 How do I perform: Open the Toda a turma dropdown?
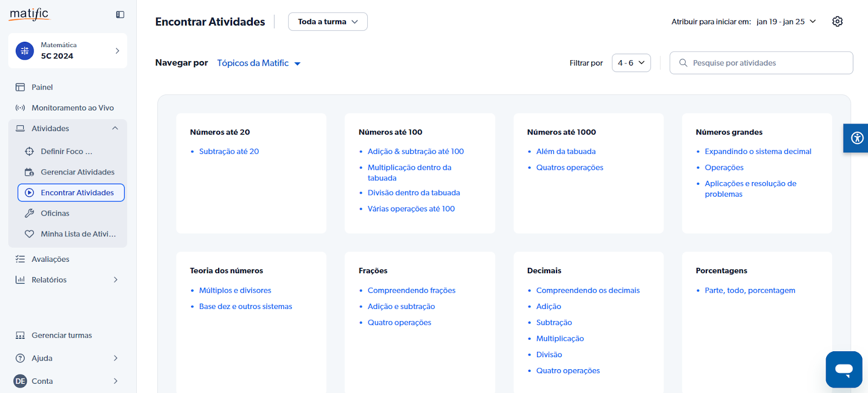tap(328, 22)
